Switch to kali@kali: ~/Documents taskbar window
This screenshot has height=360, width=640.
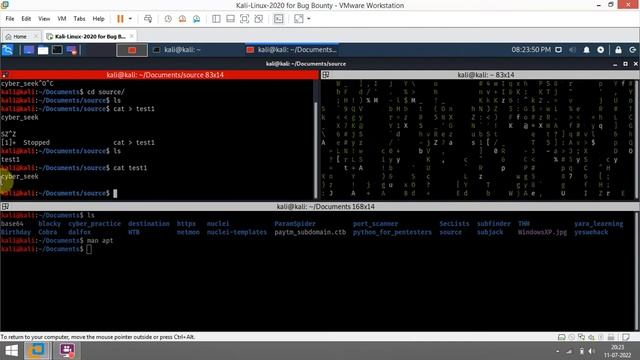(291, 50)
